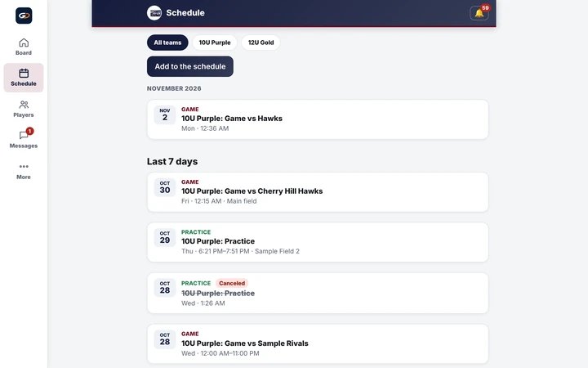Click the Oct 30 date badge
This screenshot has height=368, width=588.
point(165,187)
